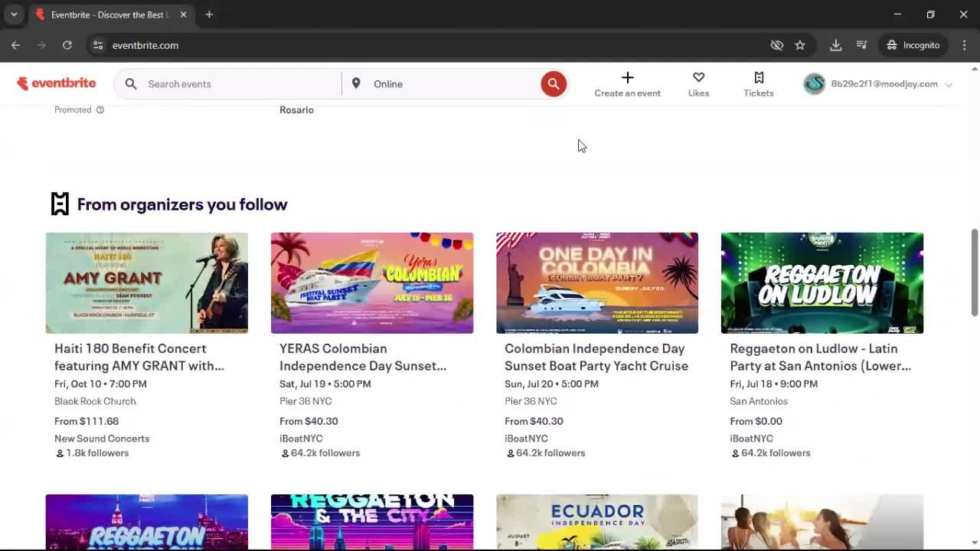
Task: Open Reggaeton on Ludlow Latin Party link
Action: 821,357
